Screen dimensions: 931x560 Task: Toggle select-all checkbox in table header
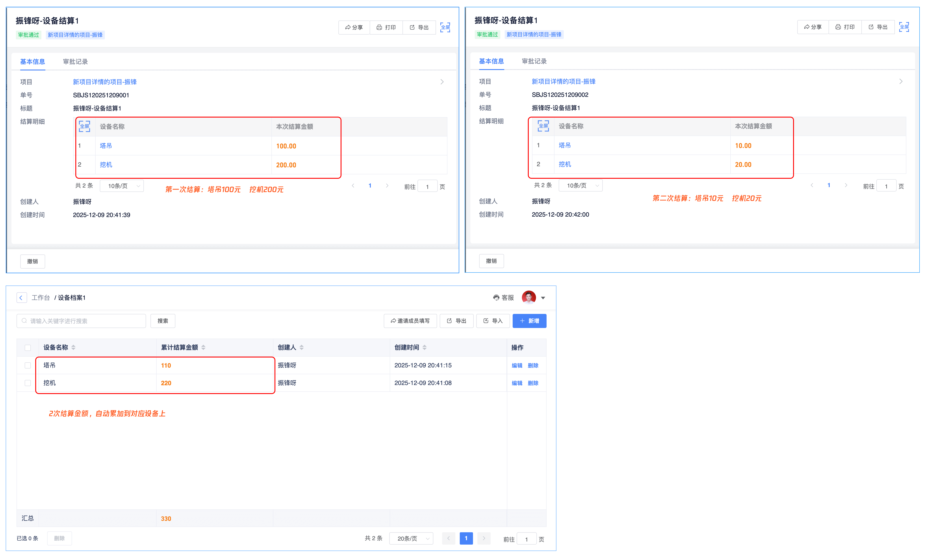click(28, 348)
